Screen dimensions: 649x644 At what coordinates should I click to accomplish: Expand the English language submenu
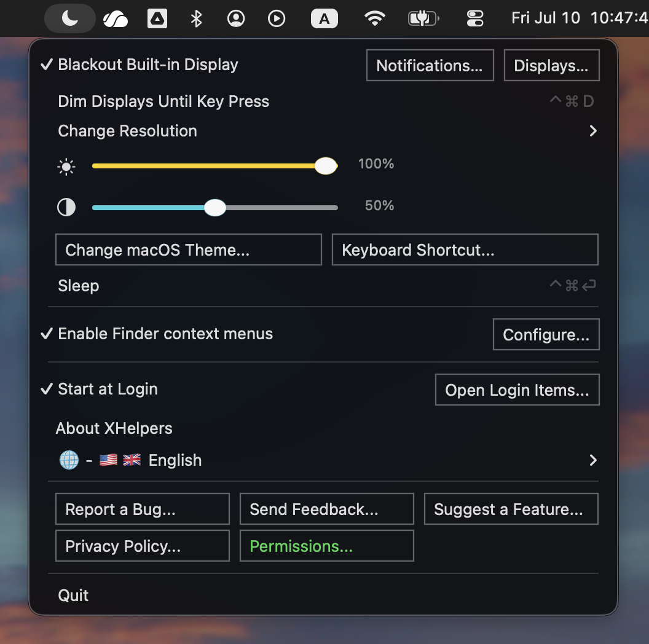point(323,460)
